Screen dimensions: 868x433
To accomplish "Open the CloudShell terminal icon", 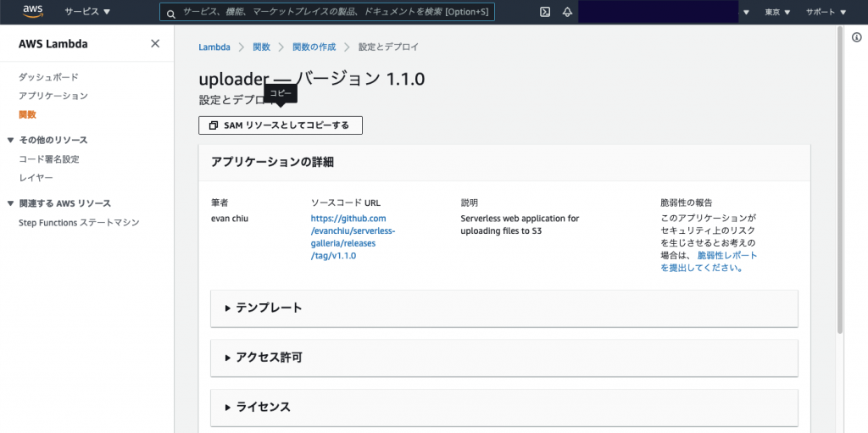I will pyautogui.click(x=545, y=12).
